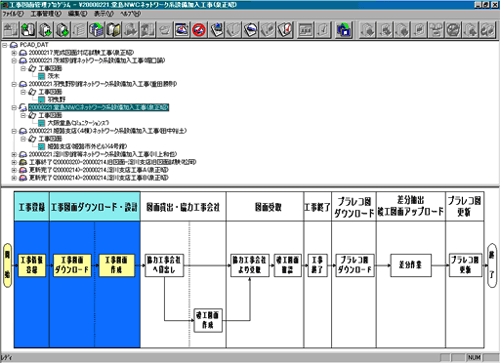Expand the 工事終了 tree entry
Image resolution: width=500 pixels, height=363 pixels.
point(14,162)
